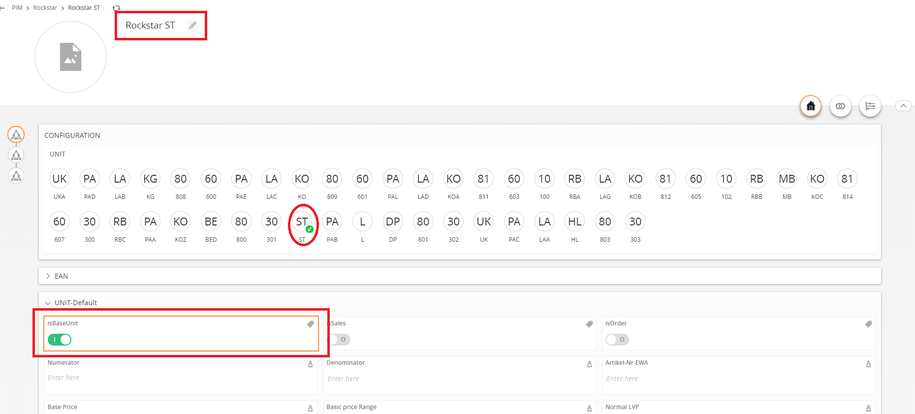Select the checked ST unit

point(302,222)
